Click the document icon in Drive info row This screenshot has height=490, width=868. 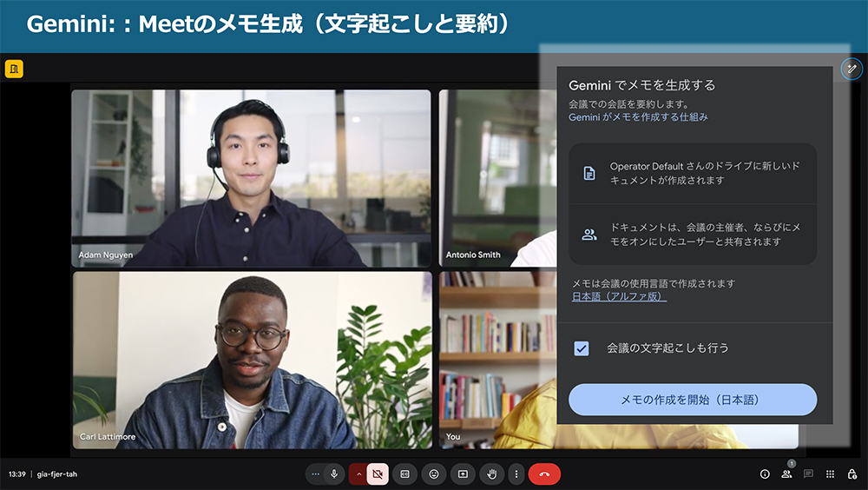point(589,174)
